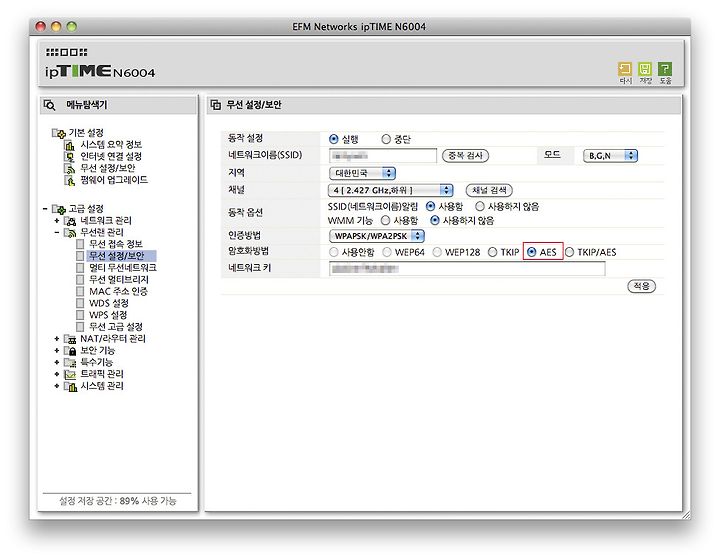Open the 지역 대한민국 dropdown
720x560 pixels.
tap(362, 174)
